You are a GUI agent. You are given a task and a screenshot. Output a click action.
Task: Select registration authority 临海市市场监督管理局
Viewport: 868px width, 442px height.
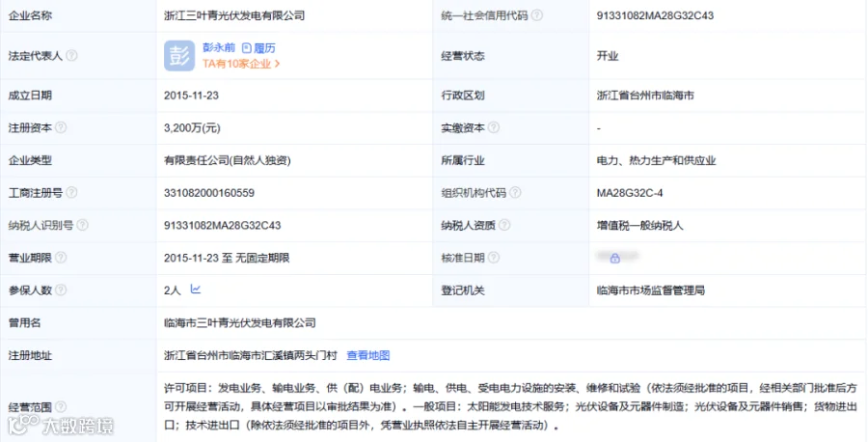[650, 290]
